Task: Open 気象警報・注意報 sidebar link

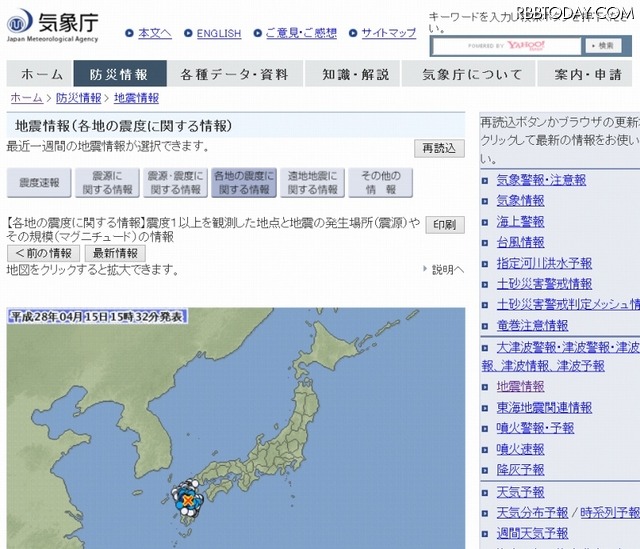Action: point(541,180)
